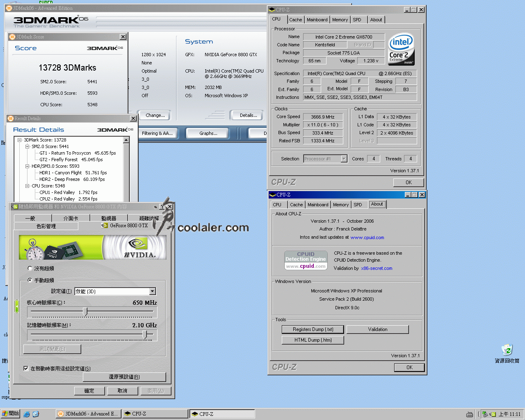Click the second quick launch icon next to Internet Explorer
Screen dimensions: 525x420
click(x=36, y=414)
